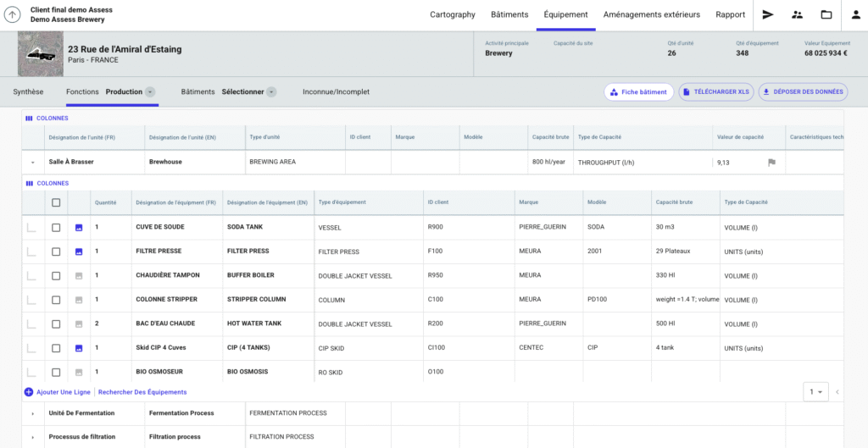Toggle the select-all checkbox in equipment header

[56, 202]
